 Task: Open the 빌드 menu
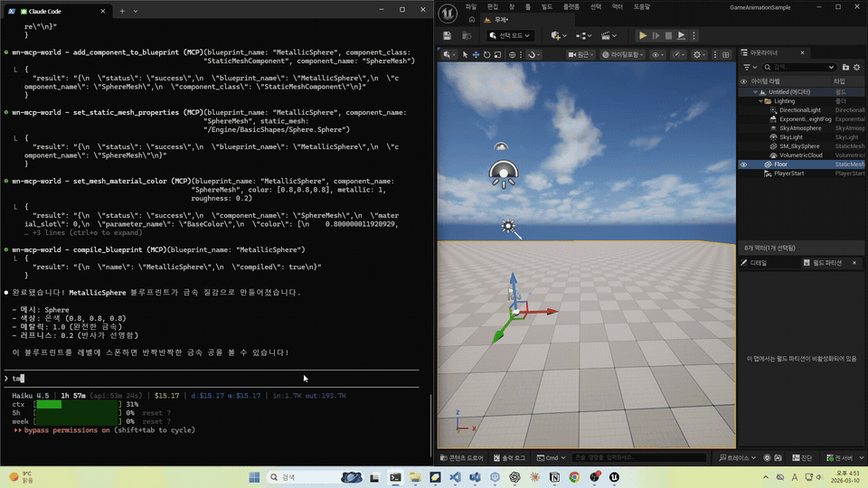[547, 6]
